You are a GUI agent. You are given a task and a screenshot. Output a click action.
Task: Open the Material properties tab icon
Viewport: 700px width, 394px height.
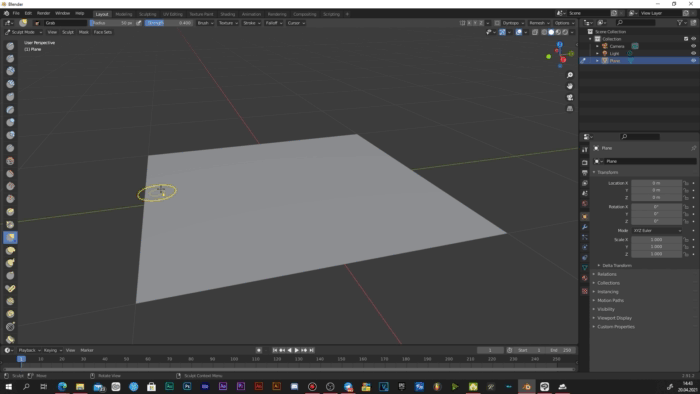point(584,278)
